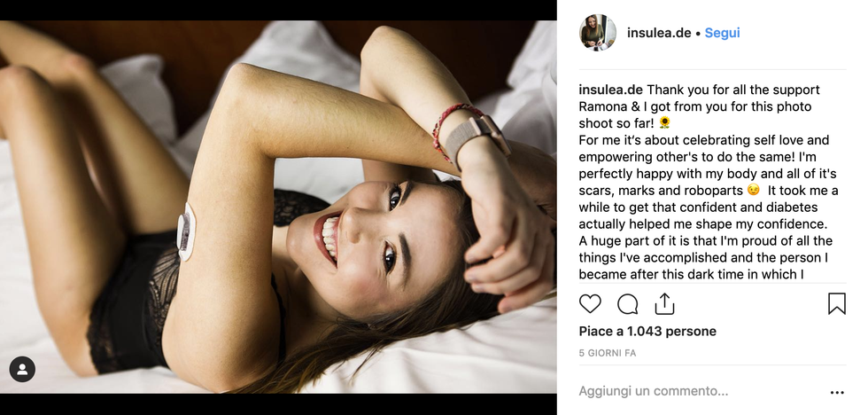Open comments via speech bubble icon
The image size is (868, 415).
point(627,303)
